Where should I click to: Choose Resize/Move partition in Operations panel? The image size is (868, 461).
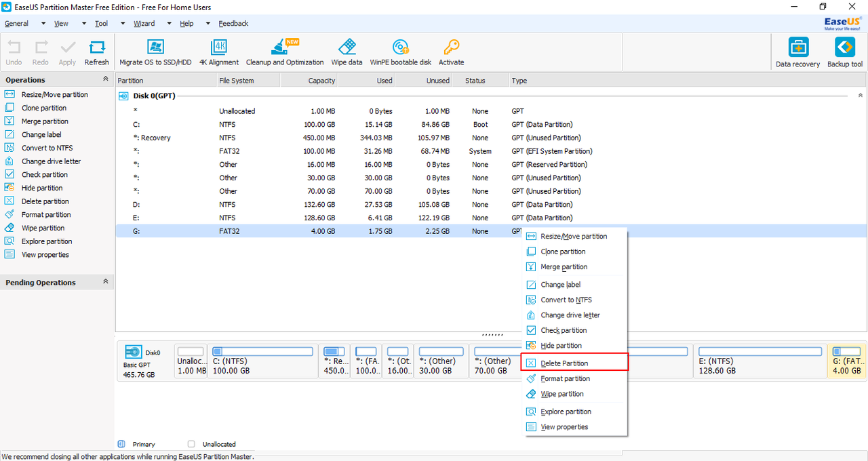tap(46, 95)
